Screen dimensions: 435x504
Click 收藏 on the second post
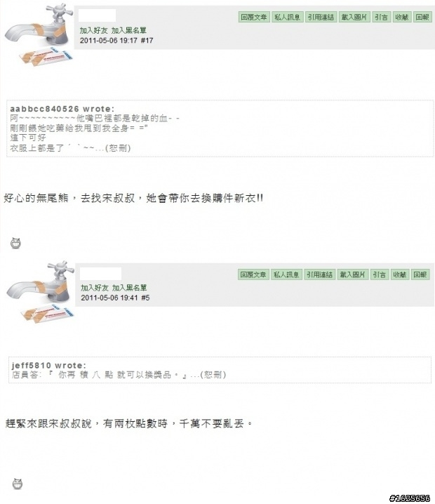400,274
